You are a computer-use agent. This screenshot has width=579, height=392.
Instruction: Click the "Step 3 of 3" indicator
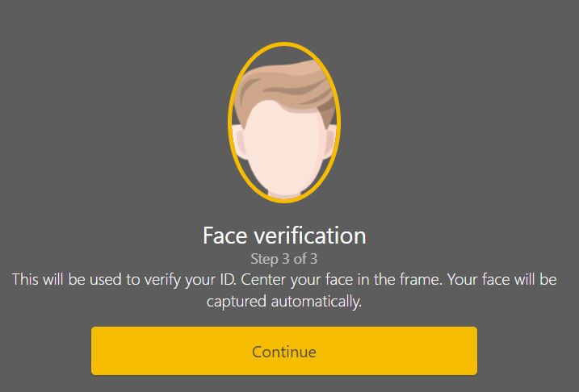pyautogui.click(x=284, y=260)
